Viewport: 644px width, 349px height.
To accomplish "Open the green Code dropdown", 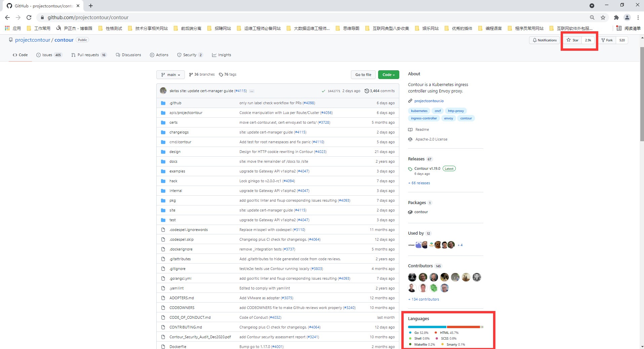I will click(388, 75).
